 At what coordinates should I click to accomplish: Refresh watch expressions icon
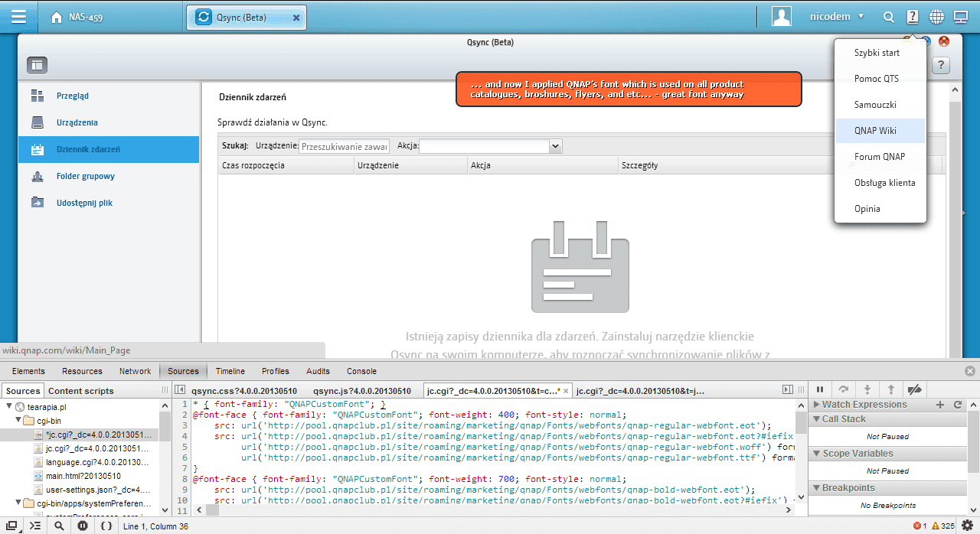coord(958,405)
